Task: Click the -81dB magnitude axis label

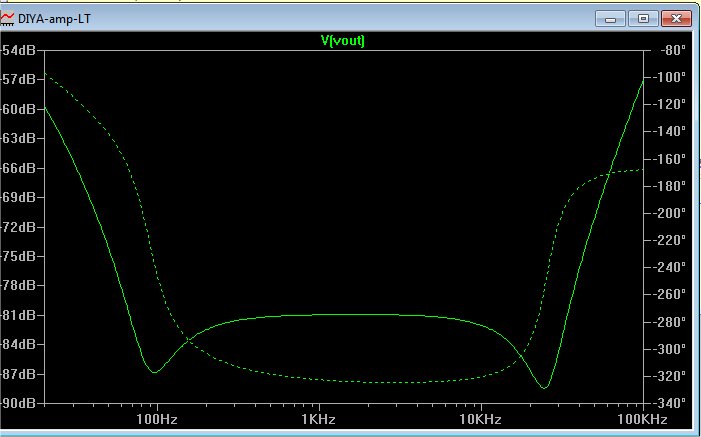Action: tap(18, 315)
